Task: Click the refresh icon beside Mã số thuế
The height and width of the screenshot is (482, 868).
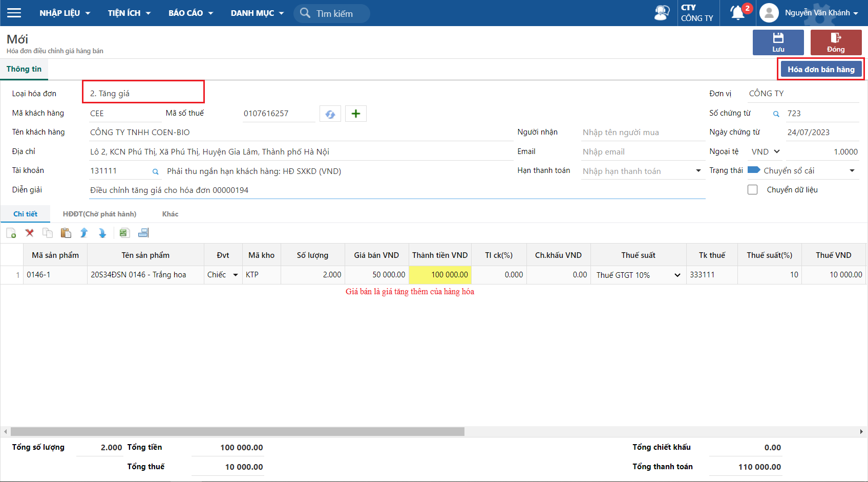Action: tap(330, 114)
